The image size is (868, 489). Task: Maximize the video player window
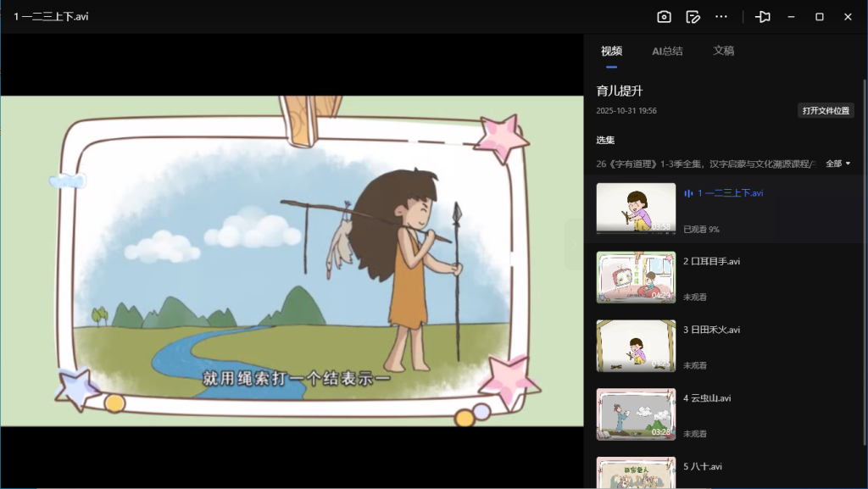pos(820,17)
